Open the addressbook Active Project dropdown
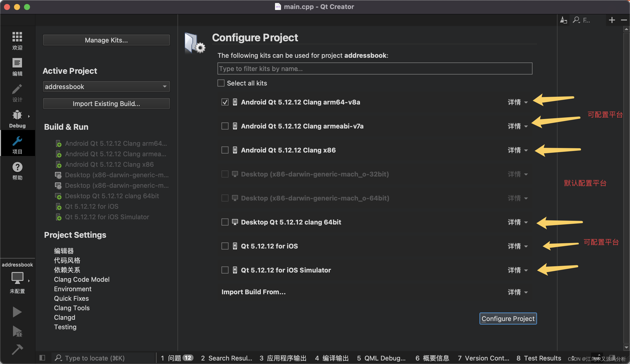This screenshot has width=630, height=364. click(106, 86)
